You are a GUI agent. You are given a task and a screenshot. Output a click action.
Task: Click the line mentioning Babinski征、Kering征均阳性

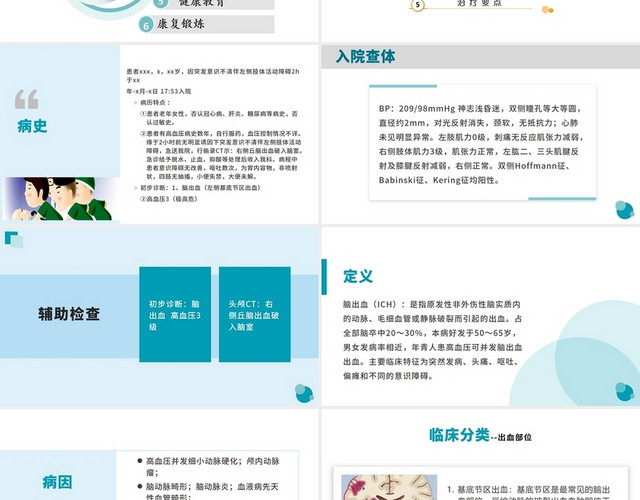pyautogui.click(x=439, y=180)
